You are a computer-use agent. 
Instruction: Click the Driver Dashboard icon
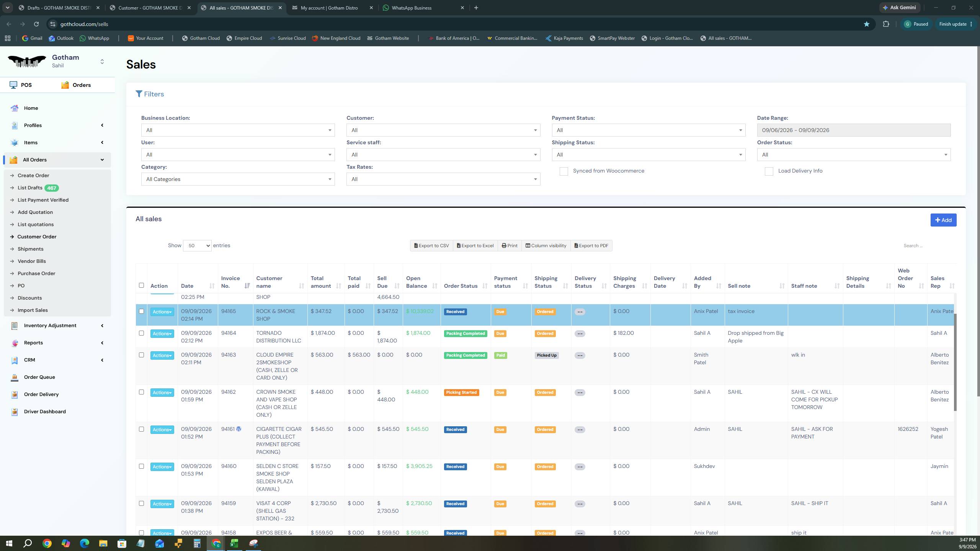[15, 412]
